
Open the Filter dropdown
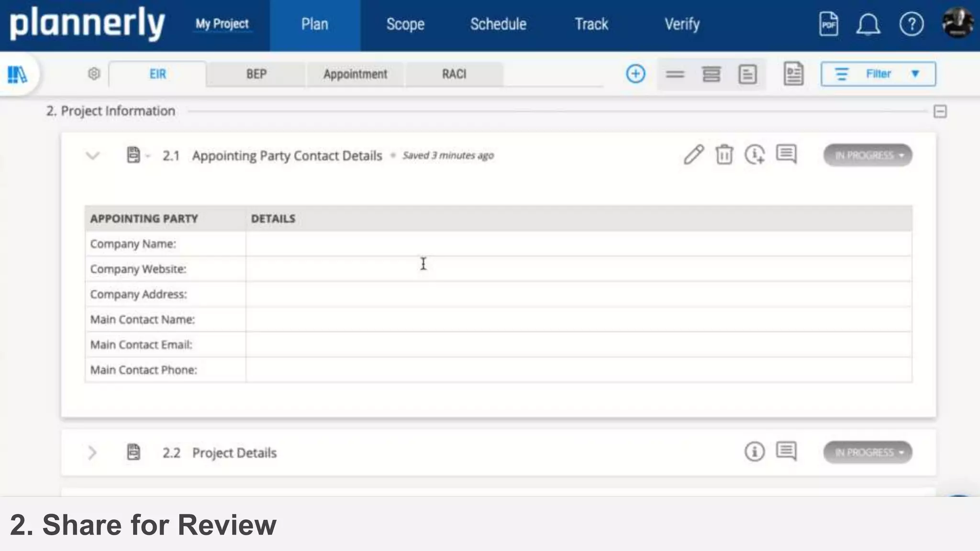(x=878, y=74)
